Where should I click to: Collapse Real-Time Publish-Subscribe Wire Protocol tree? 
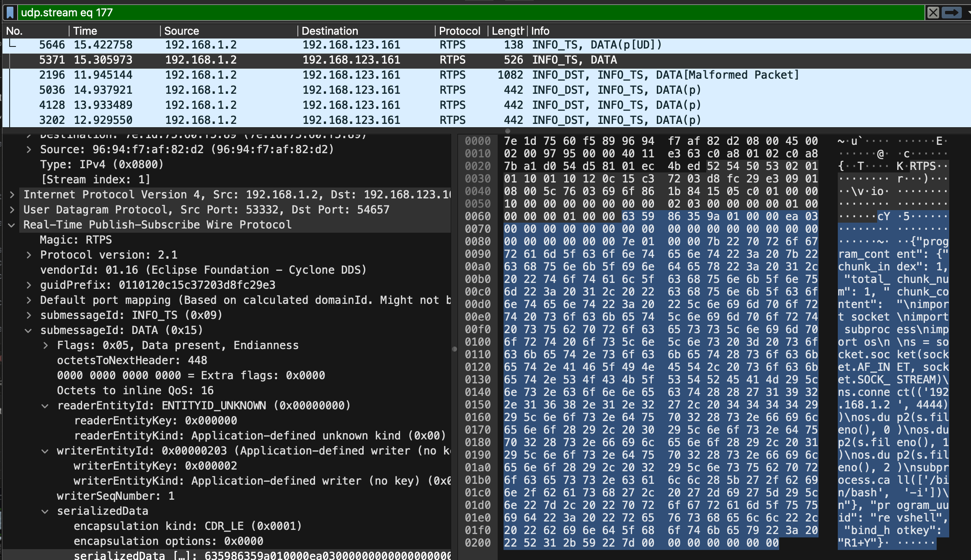click(x=12, y=225)
